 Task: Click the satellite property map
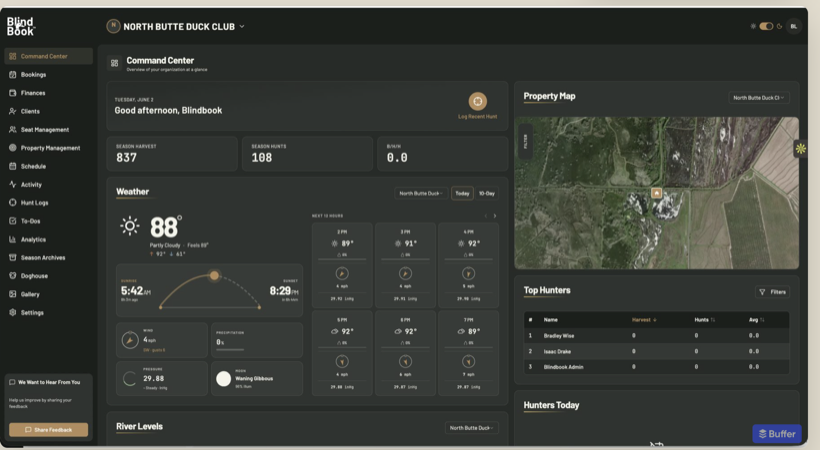[x=656, y=193]
